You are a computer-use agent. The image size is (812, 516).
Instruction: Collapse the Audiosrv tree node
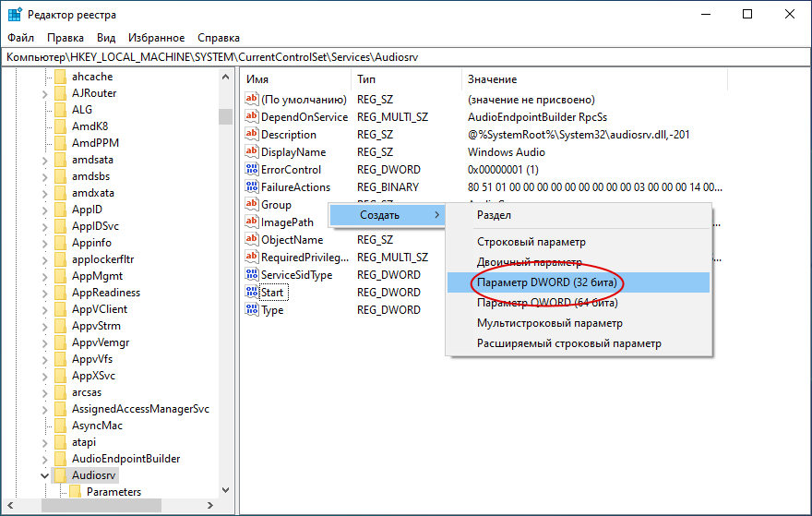coord(44,475)
